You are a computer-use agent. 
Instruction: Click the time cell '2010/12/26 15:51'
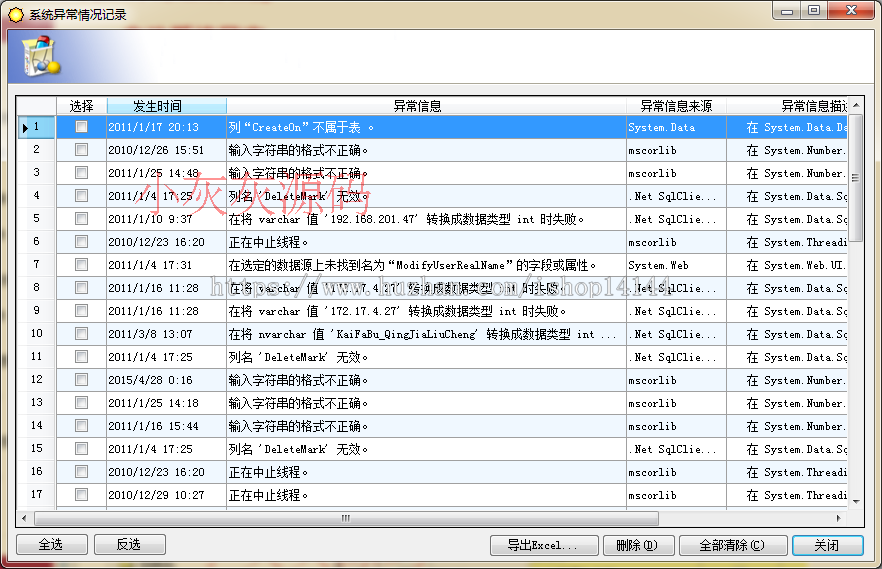[166, 150]
